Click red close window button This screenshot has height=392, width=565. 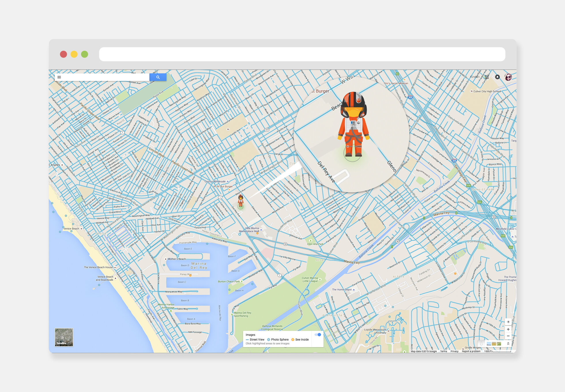(x=63, y=54)
